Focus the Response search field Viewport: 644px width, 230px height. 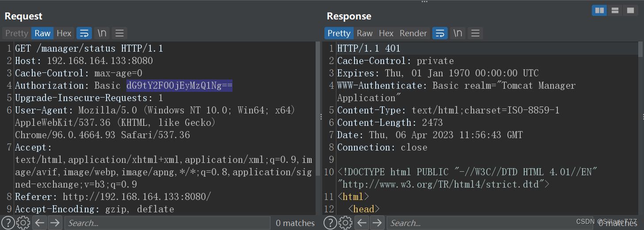(490, 223)
